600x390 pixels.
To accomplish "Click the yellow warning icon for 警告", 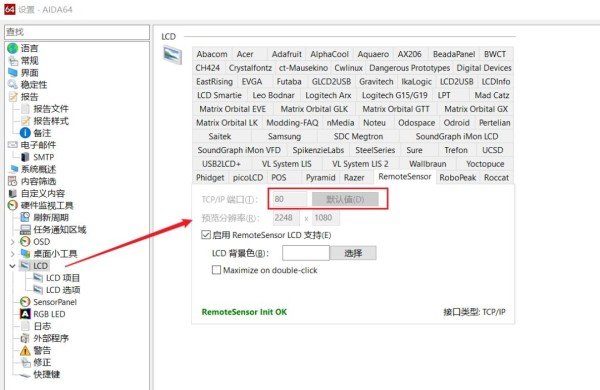I will [25, 351].
